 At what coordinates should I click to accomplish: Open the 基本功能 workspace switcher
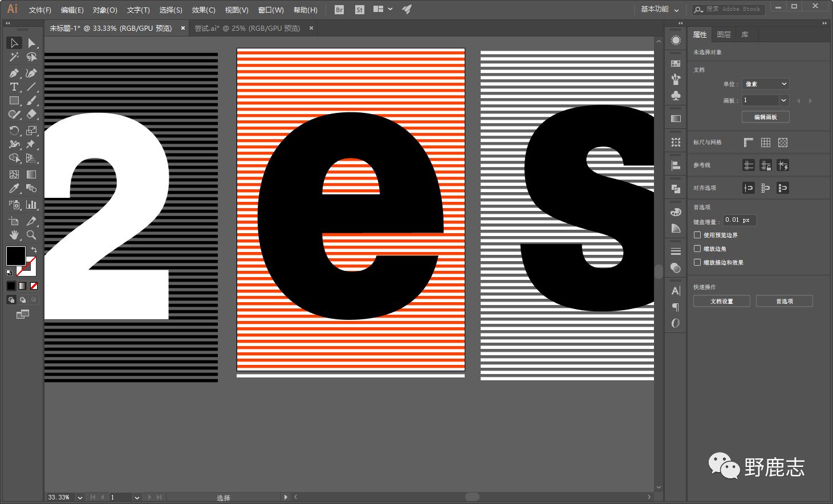click(659, 10)
